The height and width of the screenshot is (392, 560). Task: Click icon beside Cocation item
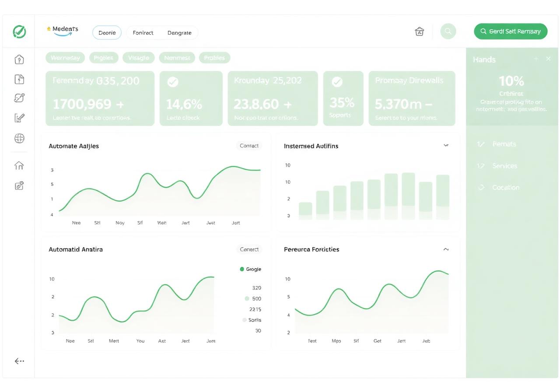(481, 187)
